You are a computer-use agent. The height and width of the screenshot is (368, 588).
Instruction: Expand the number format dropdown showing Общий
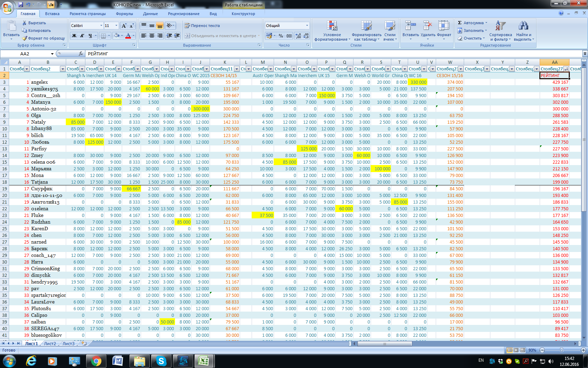[x=307, y=26]
